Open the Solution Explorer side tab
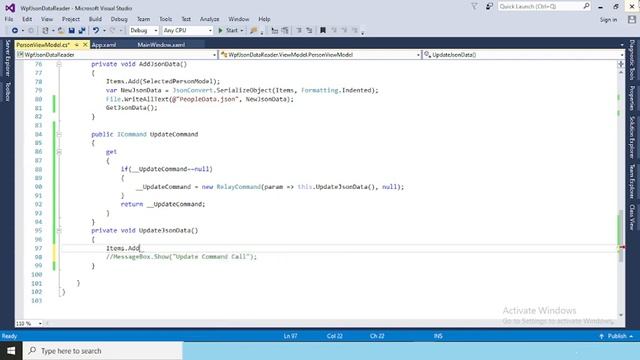Image resolution: width=640 pixels, height=360 pixels. (631, 138)
